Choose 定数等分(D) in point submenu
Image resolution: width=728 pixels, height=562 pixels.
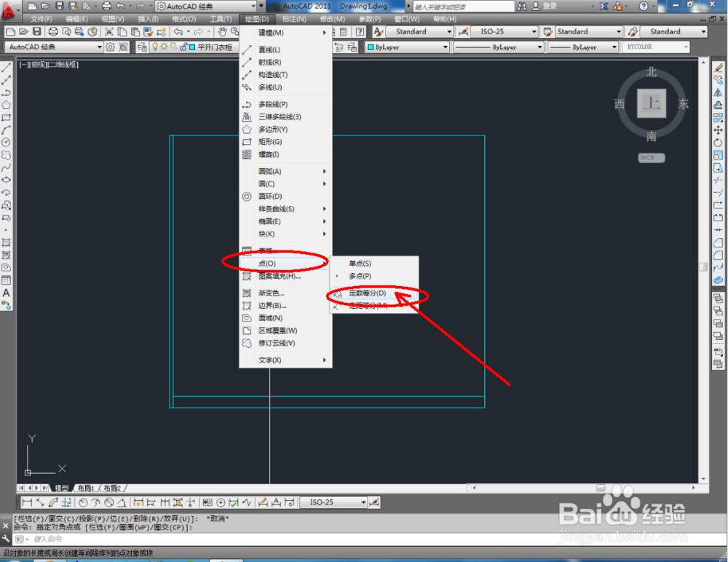[373, 293]
